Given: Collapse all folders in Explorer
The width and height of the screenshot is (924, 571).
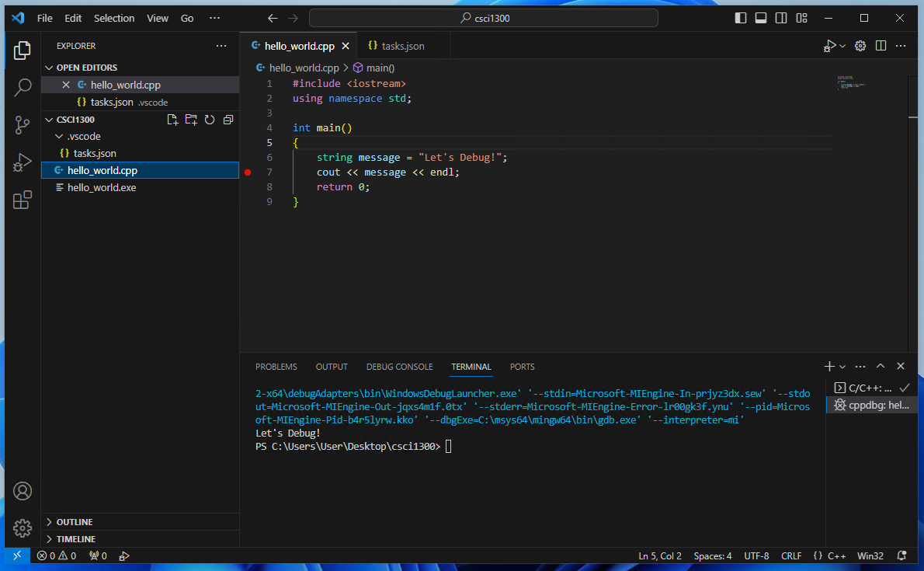Looking at the screenshot, I should coord(228,120).
